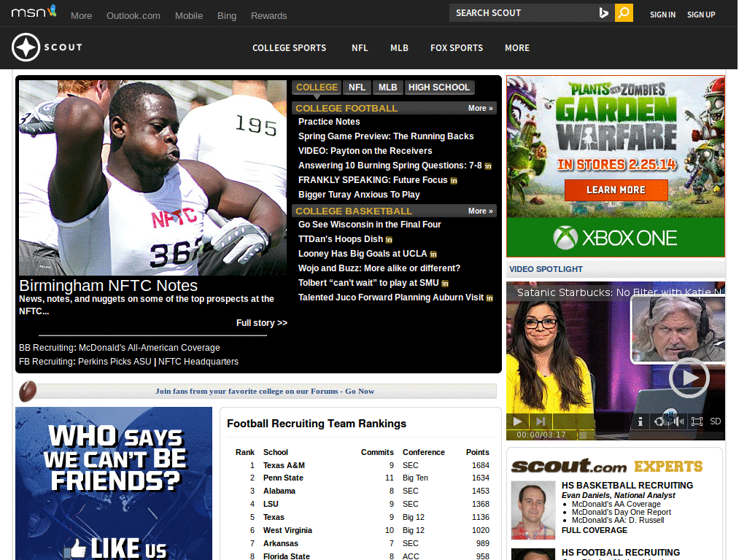Click insider icon after Talented Juco Forward headline
The image size is (747, 560).
pyautogui.click(x=489, y=298)
